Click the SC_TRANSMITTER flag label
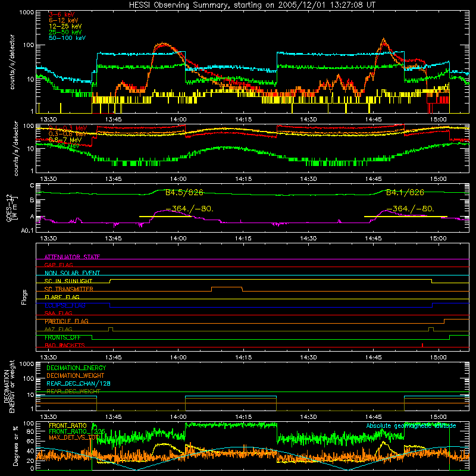The width and height of the screenshot is (476, 476). (69, 289)
